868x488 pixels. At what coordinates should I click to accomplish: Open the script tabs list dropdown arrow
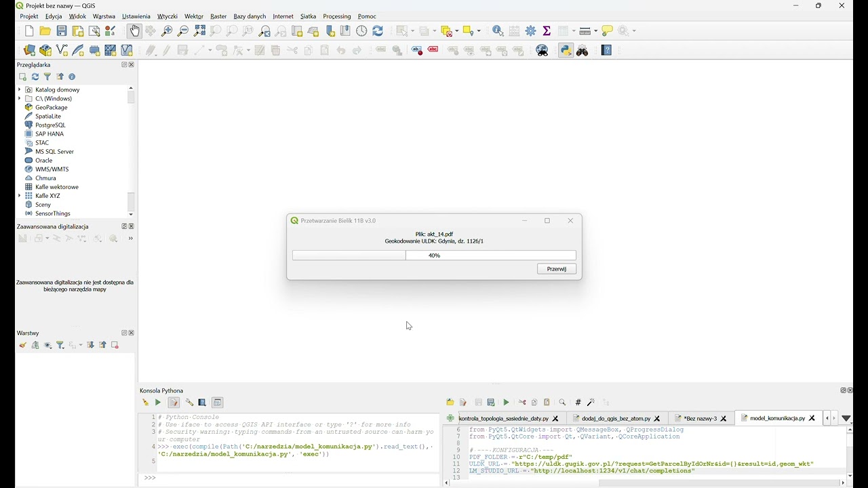846,419
